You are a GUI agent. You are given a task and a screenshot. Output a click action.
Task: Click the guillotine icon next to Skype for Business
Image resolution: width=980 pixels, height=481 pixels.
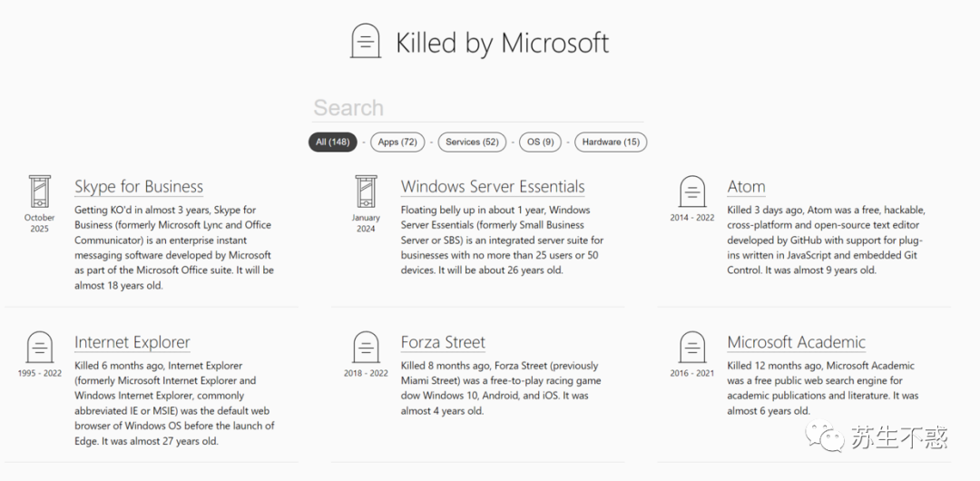[x=39, y=191]
